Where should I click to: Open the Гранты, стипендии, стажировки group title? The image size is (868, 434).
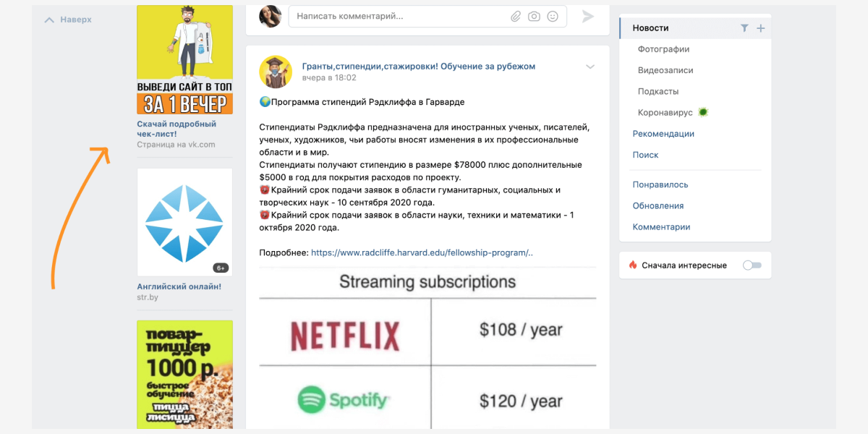pos(418,66)
